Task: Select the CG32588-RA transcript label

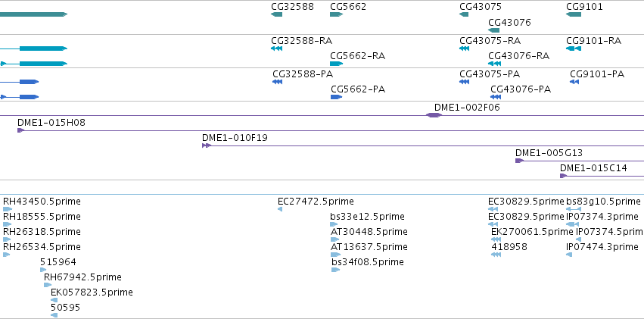Action: click(x=301, y=41)
